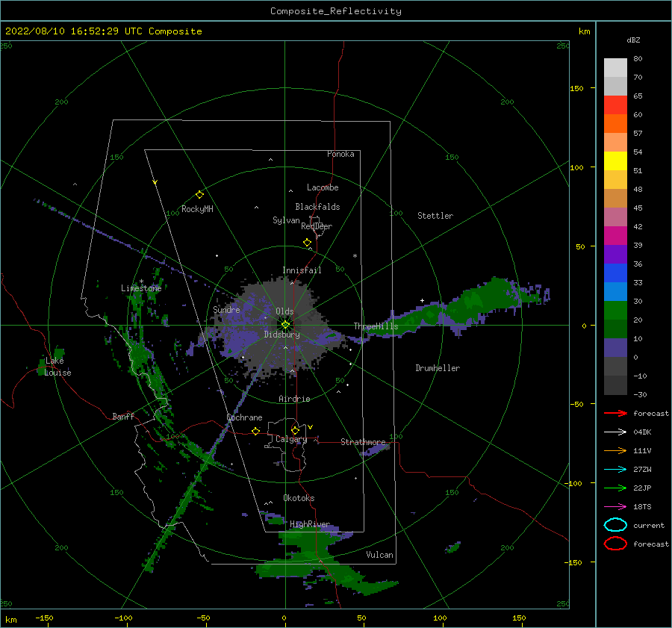
Task: Click the Lake Louise label
Action: [57, 367]
